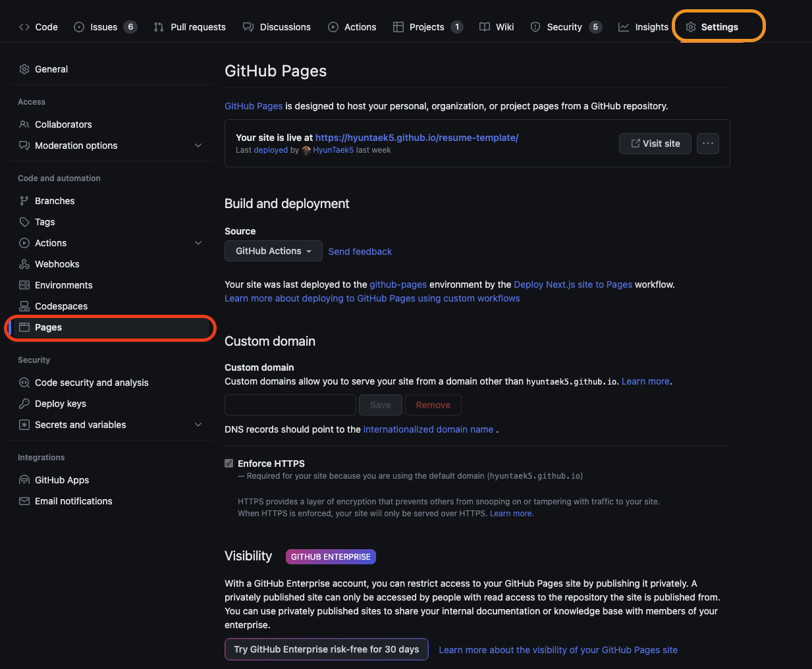The height and width of the screenshot is (669, 812).
Task: Toggle the Enforce HTTPS checkbox
Action: (x=229, y=464)
